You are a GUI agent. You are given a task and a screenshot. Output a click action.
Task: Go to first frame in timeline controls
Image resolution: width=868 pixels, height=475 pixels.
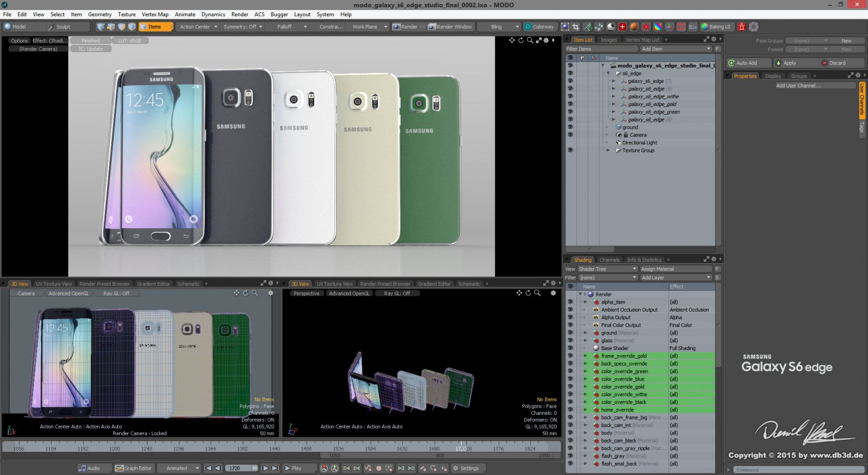207,468
